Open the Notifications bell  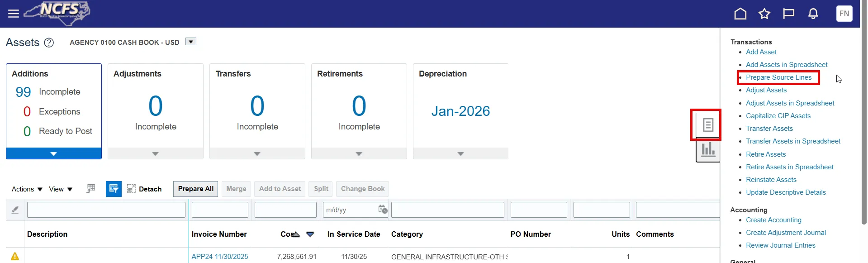coord(813,14)
